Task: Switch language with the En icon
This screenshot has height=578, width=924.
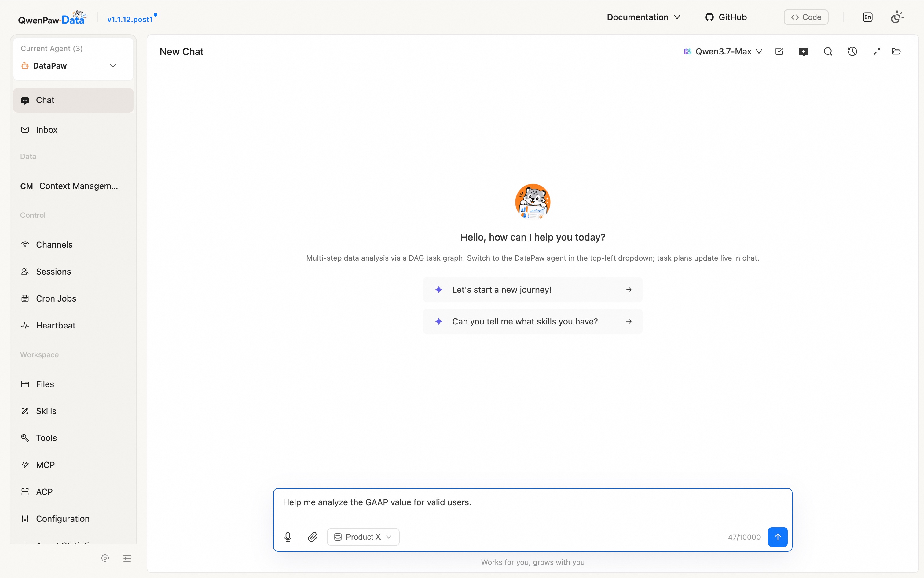Action: pyautogui.click(x=867, y=17)
